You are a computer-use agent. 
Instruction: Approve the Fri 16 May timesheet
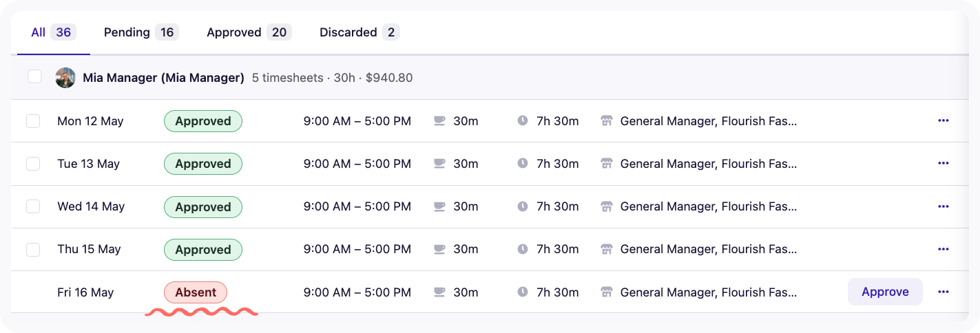[885, 292]
